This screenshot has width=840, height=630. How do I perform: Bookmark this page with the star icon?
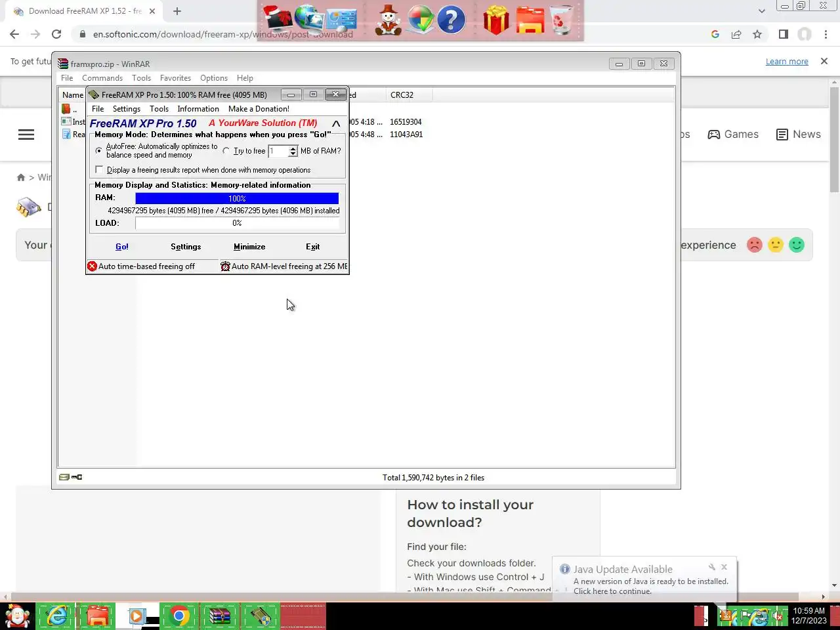pyautogui.click(x=757, y=34)
